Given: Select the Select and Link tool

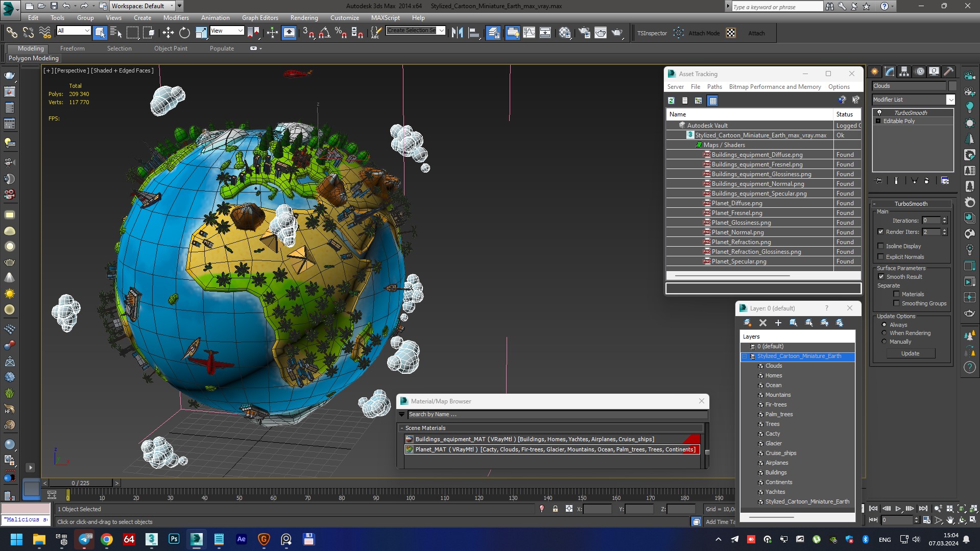Looking at the screenshot, I should 11,33.
